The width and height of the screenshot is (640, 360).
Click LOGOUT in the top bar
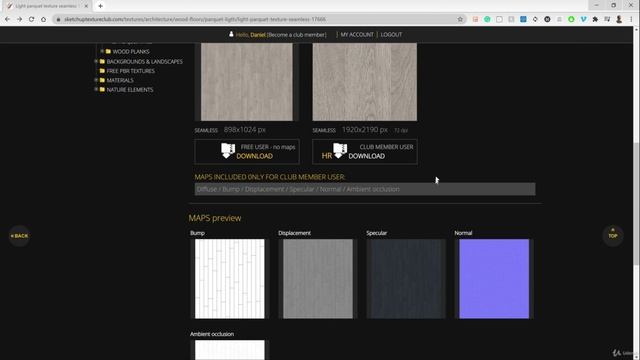point(391,35)
